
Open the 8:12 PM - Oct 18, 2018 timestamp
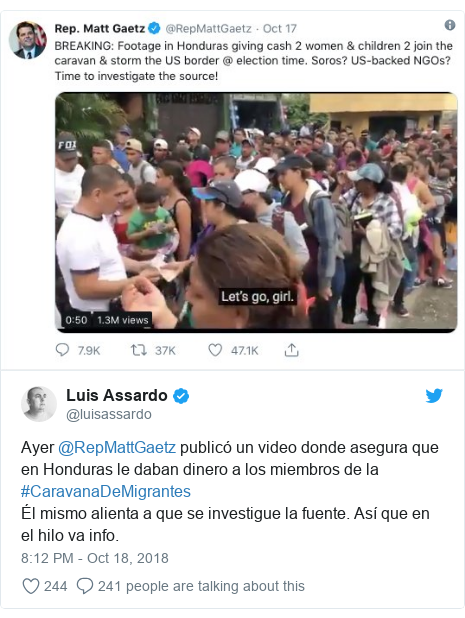95,558
